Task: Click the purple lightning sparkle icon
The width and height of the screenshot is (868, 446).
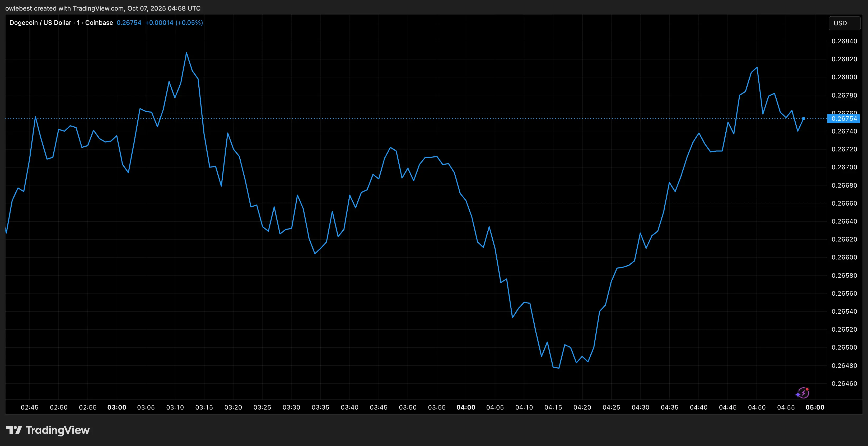Action: (x=803, y=393)
